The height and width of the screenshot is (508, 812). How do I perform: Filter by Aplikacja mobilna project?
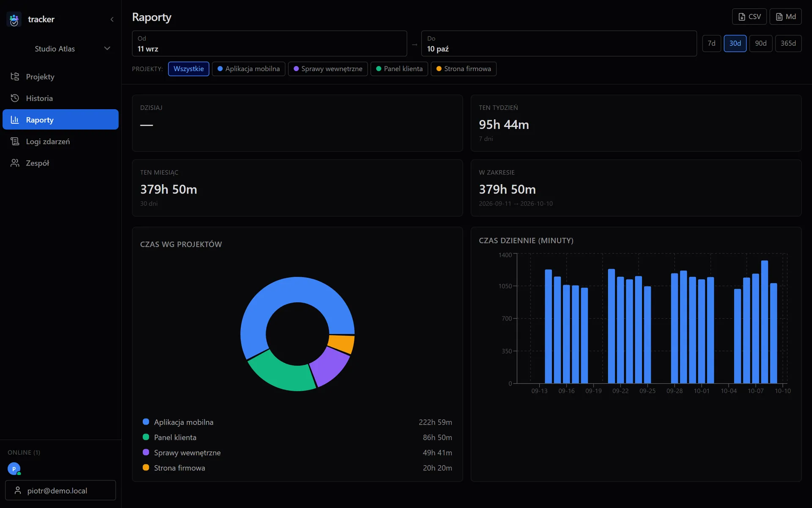tap(249, 69)
